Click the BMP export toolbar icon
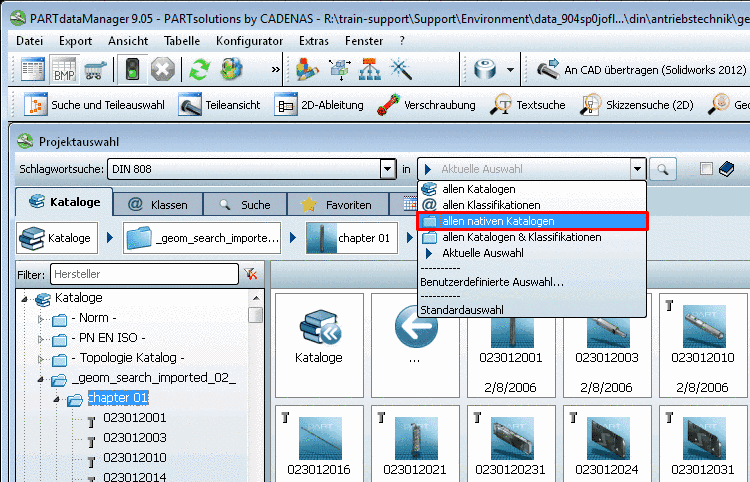This screenshot has height=482, width=750. point(64,69)
